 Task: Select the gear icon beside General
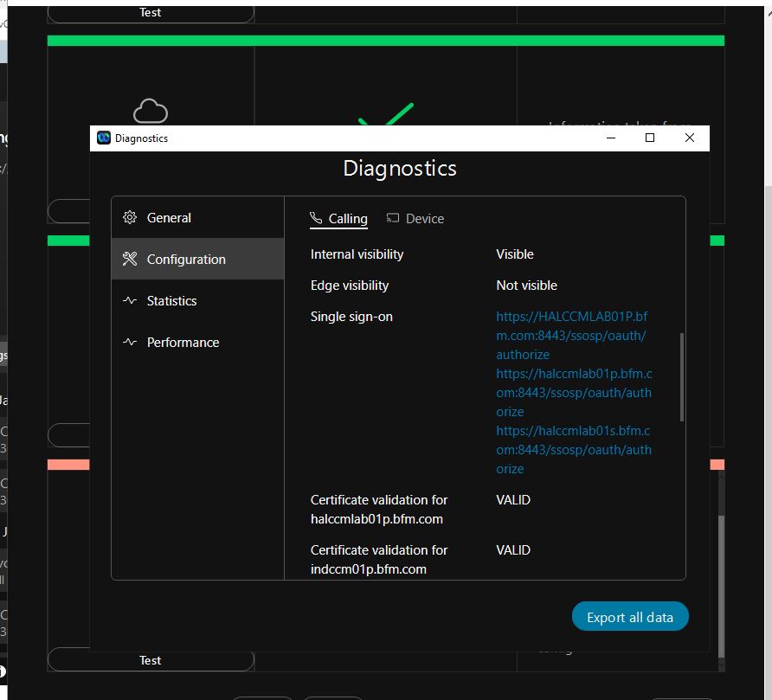(130, 218)
